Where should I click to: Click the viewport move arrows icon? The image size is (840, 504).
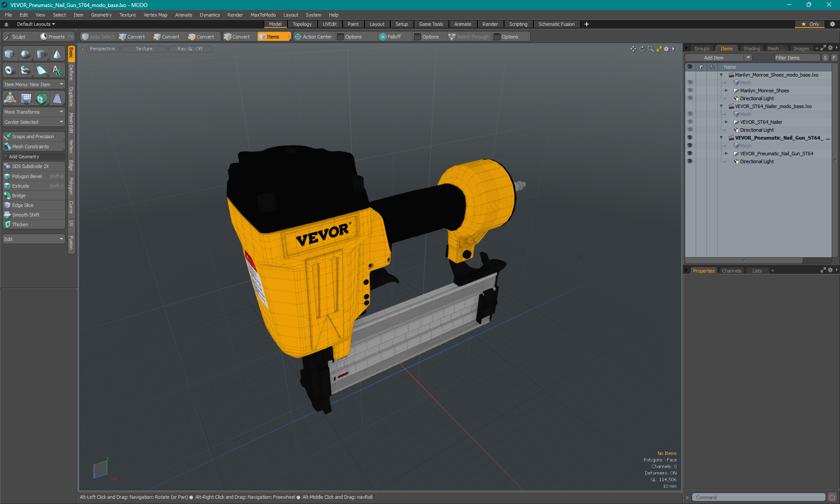click(x=633, y=49)
